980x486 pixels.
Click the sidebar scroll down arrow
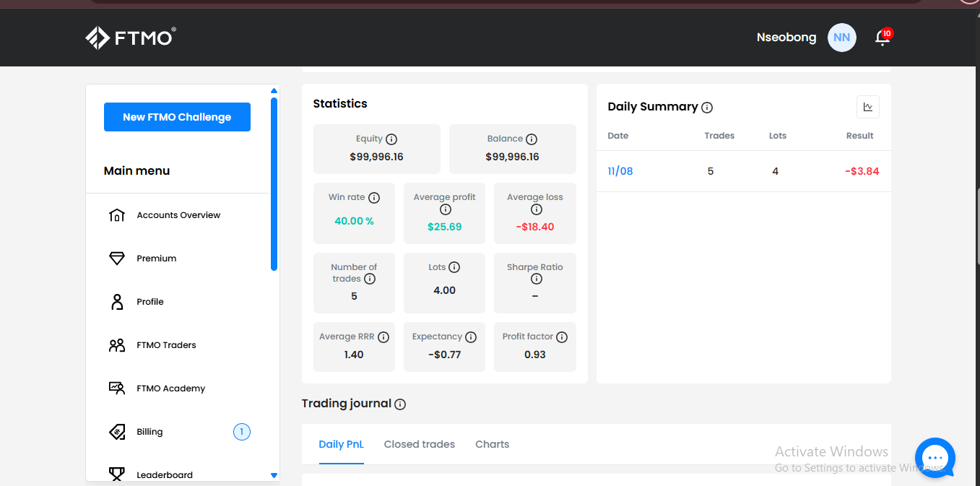tap(274, 475)
